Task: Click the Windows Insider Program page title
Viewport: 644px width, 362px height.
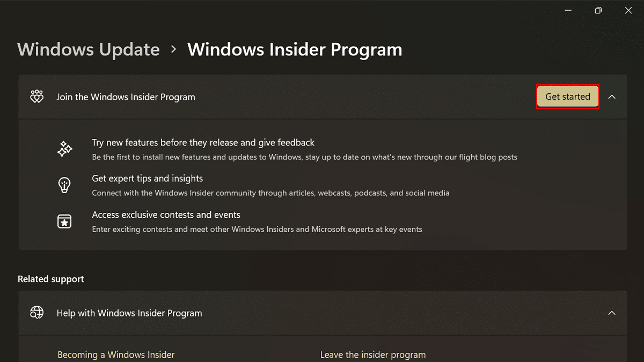Action: pyautogui.click(x=295, y=49)
